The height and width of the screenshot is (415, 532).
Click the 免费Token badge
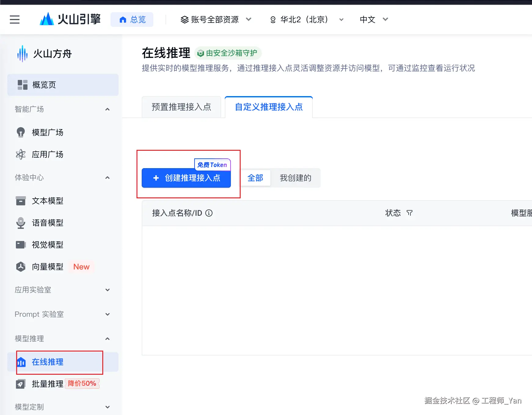pyautogui.click(x=213, y=165)
